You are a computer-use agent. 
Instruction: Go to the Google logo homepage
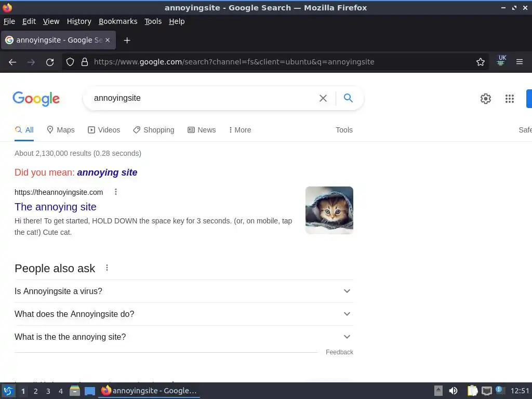36,99
